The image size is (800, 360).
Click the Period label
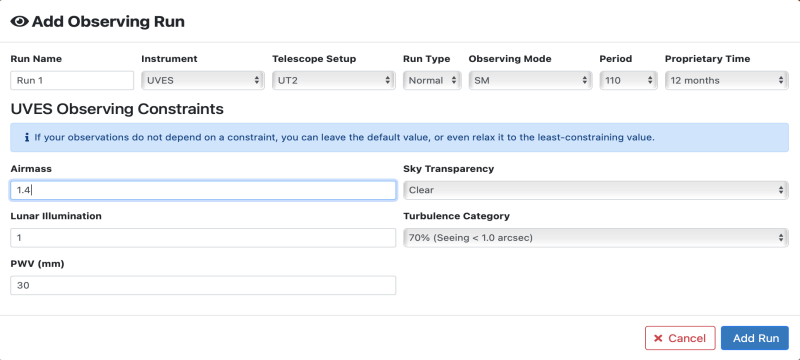click(x=616, y=59)
